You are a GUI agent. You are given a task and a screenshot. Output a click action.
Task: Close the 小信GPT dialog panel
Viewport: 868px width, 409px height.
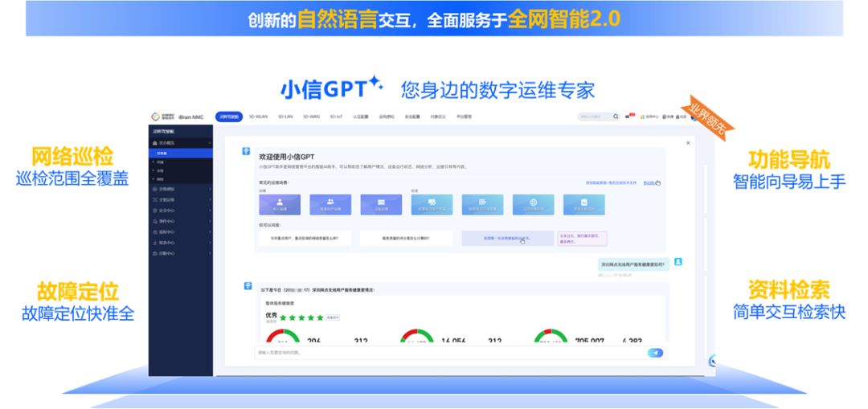click(688, 143)
